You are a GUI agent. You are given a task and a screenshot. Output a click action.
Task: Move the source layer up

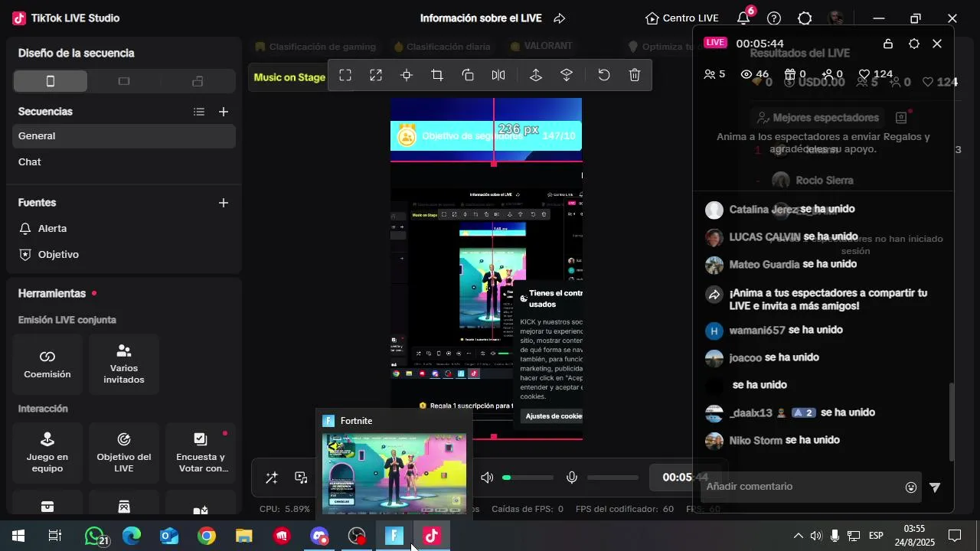click(536, 75)
